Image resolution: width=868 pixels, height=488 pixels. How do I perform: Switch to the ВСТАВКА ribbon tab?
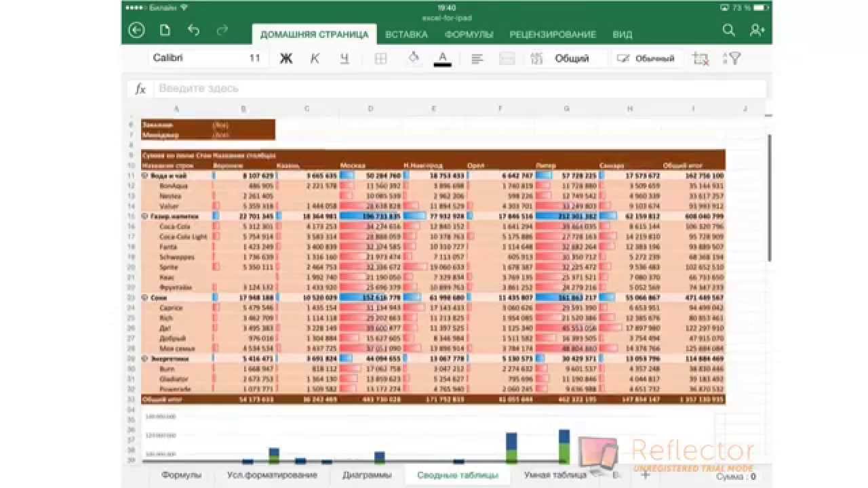coord(406,34)
